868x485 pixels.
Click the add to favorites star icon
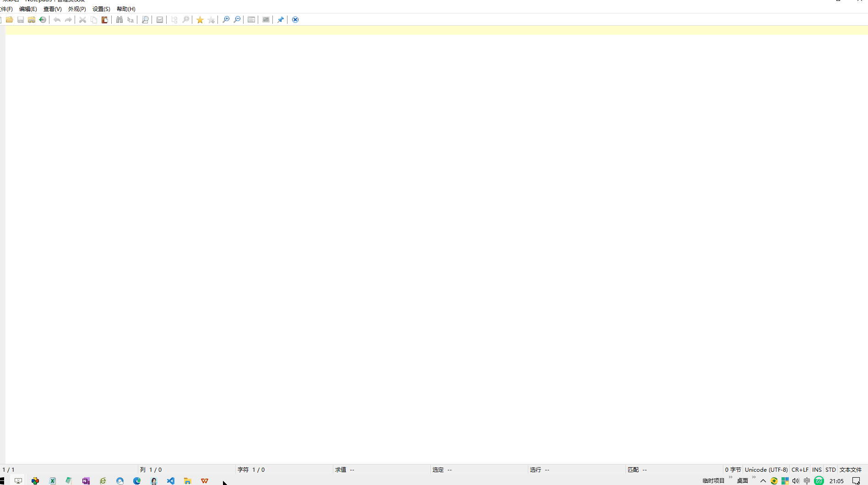tap(211, 20)
